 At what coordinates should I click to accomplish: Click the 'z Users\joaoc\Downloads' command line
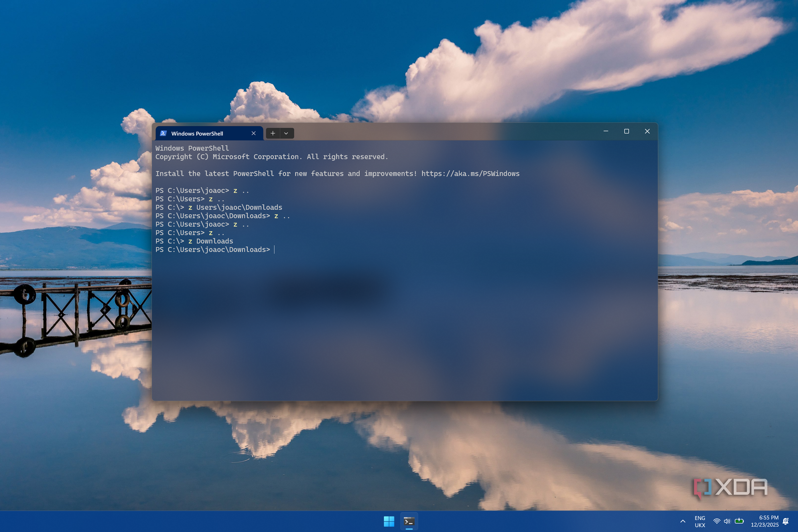click(x=219, y=207)
